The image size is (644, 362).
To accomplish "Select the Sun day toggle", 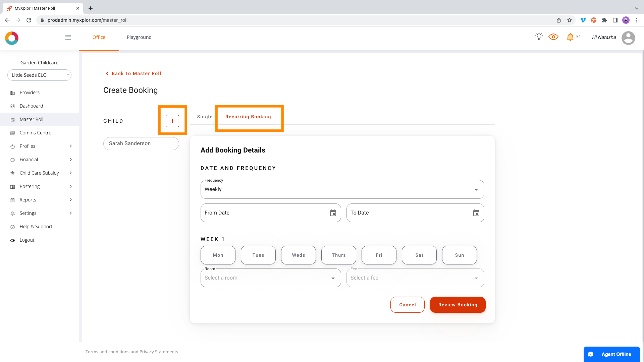I will 459,255.
